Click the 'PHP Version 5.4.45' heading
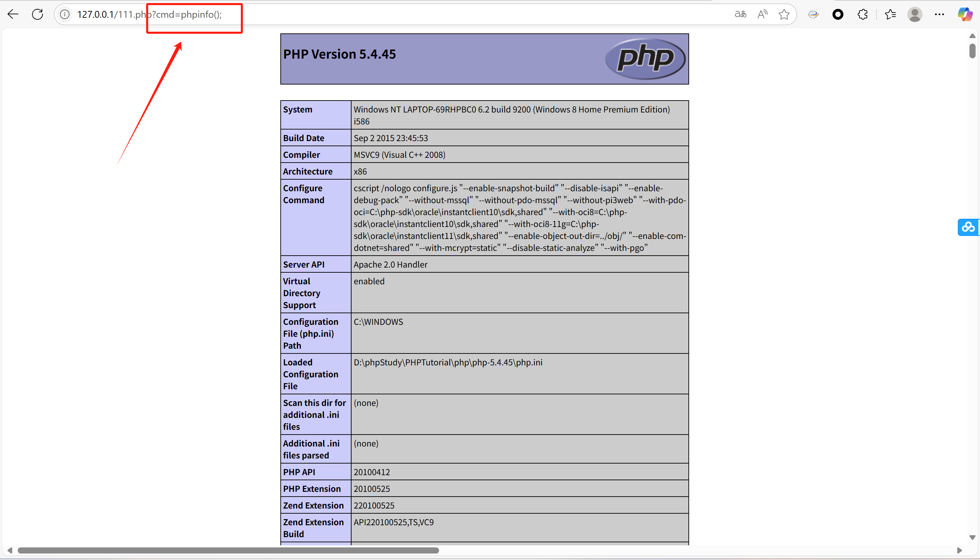This screenshot has height=560, width=980. (339, 54)
